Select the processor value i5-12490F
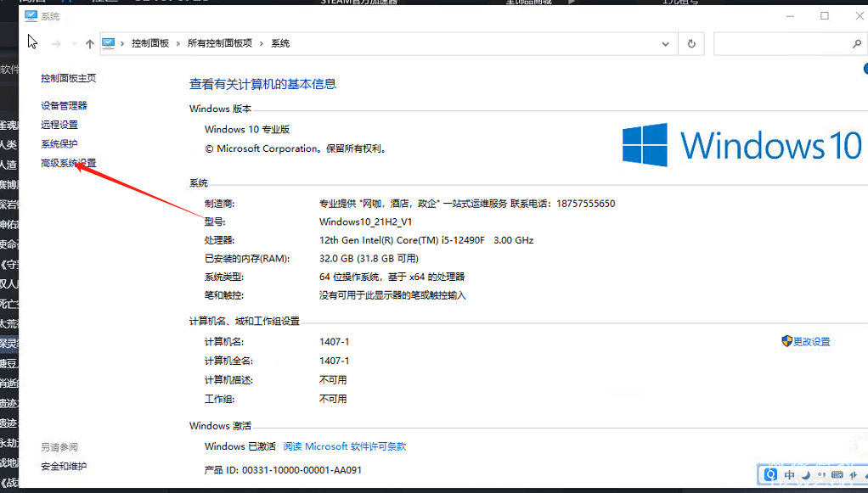 pyautogui.click(x=426, y=240)
